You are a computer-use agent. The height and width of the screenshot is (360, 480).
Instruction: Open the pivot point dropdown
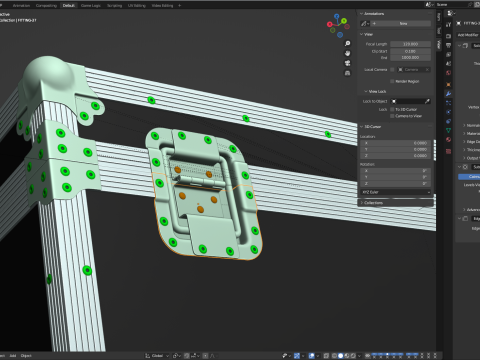pos(176,356)
